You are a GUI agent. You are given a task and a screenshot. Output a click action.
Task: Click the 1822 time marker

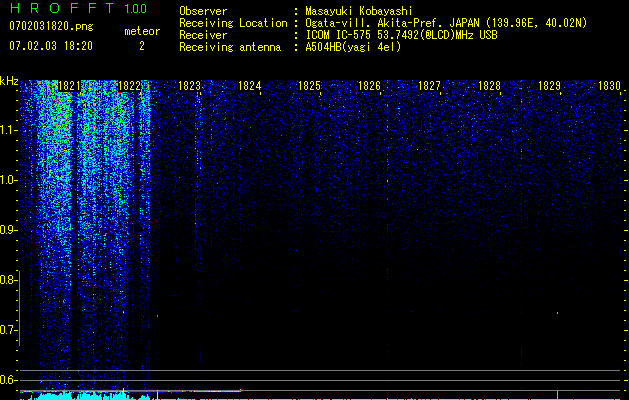pos(130,86)
